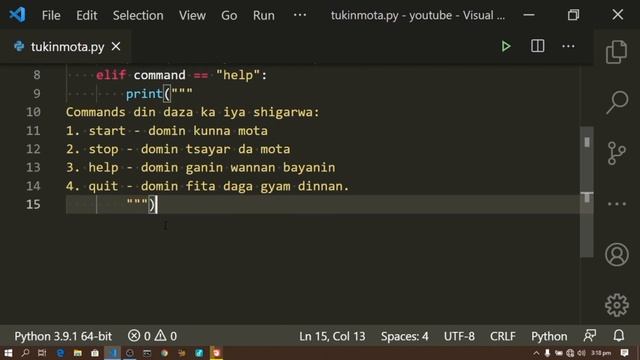Show hidden system tray icons
The width and height of the screenshot is (640, 360).
coord(536,353)
